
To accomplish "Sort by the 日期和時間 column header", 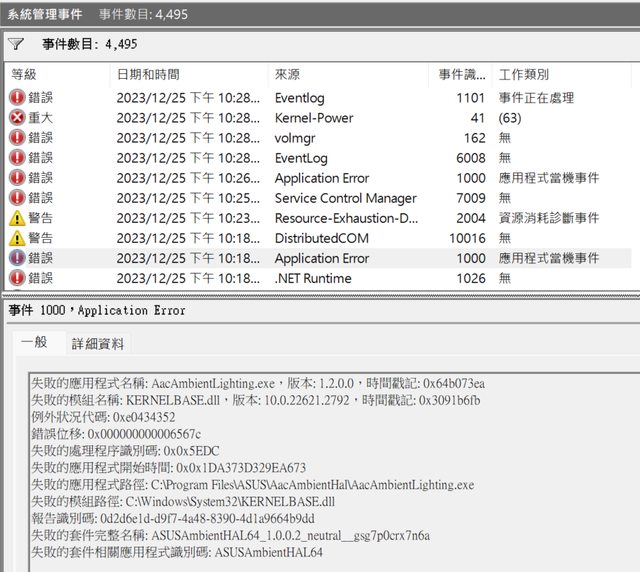I will coord(148,75).
